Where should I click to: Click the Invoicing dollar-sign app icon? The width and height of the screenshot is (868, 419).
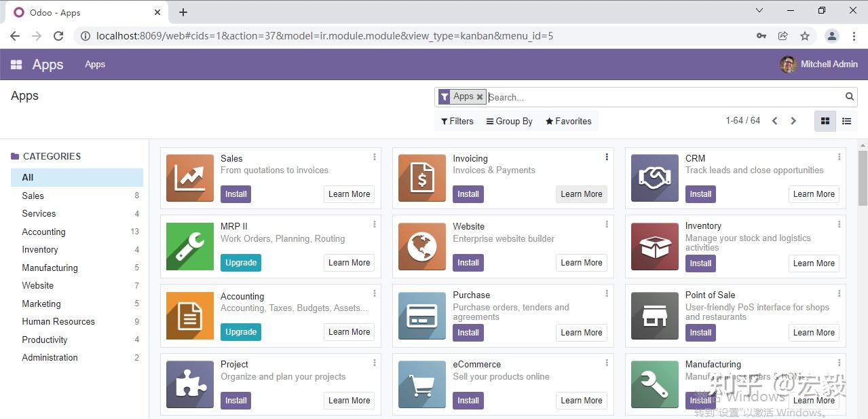[x=421, y=178]
